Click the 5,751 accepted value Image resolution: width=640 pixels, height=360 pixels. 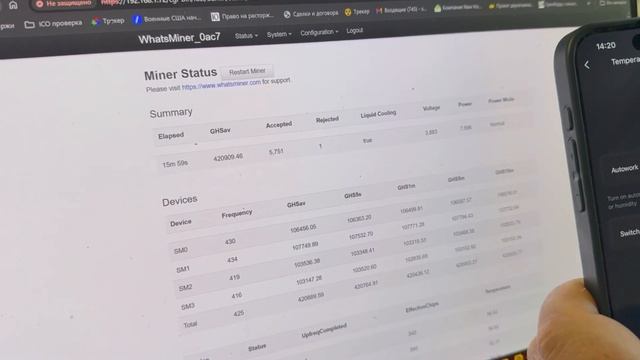click(x=276, y=152)
